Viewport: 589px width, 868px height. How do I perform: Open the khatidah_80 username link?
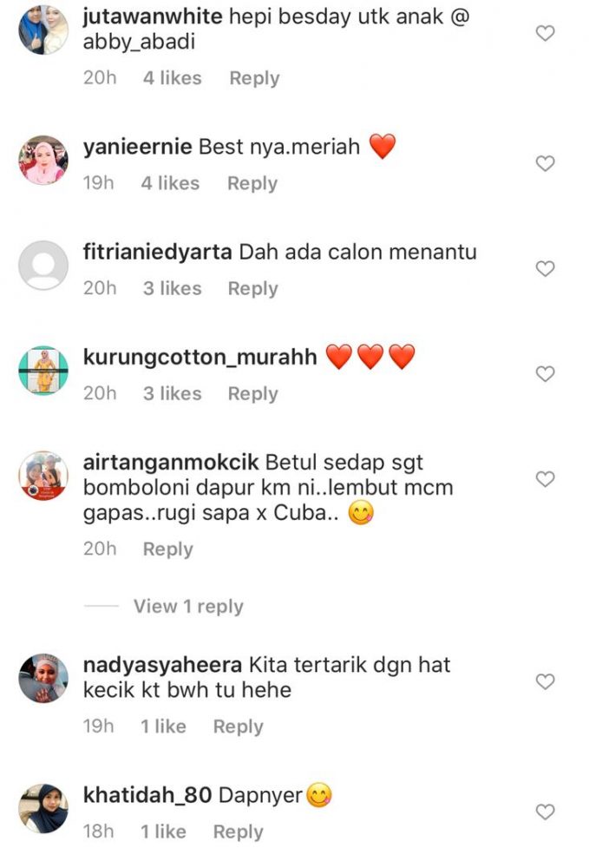(147, 795)
